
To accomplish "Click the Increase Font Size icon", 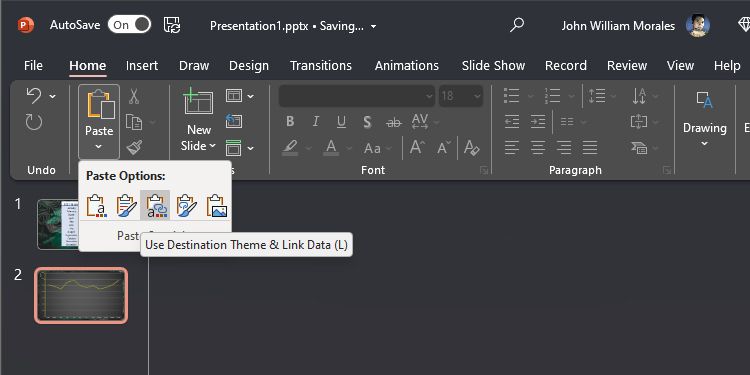I will pyautogui.click(x=418, y=147).
